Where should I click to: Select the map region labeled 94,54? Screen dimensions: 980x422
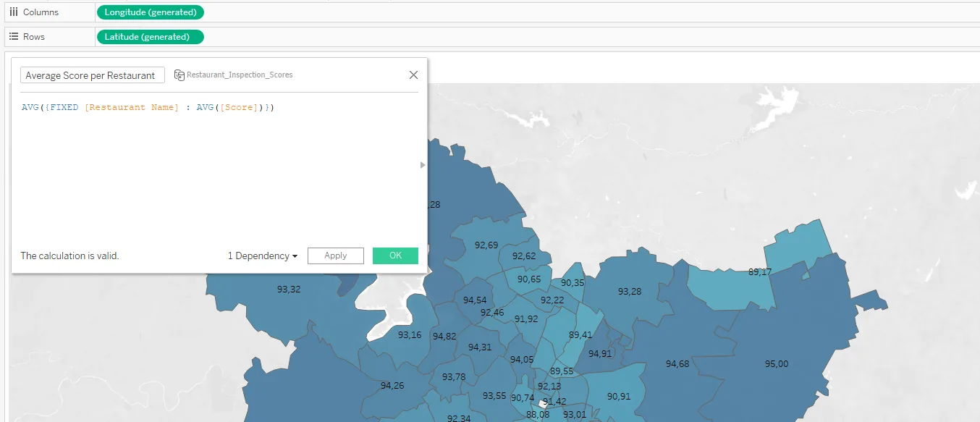click(x=475, y=300)
